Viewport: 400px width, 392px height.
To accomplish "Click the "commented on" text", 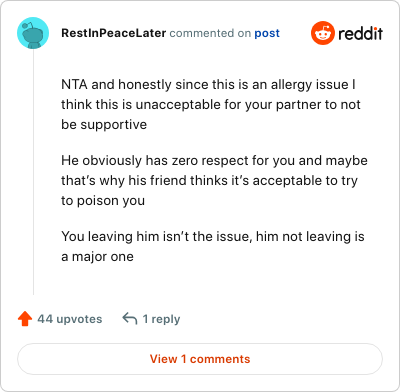I will click(210, 33).
